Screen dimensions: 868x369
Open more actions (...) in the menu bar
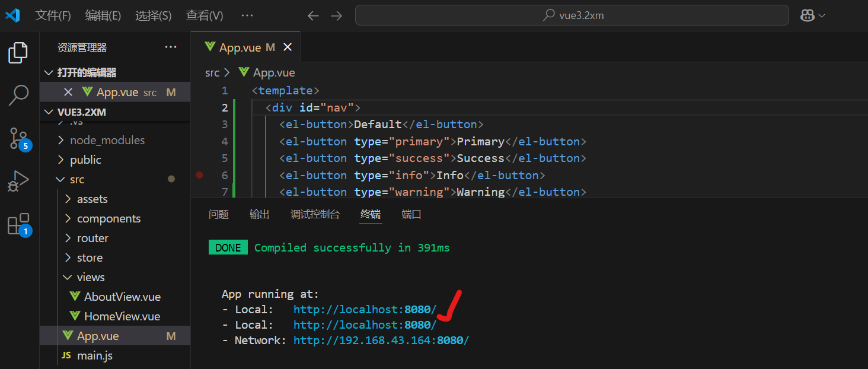(x=247, y=15)
